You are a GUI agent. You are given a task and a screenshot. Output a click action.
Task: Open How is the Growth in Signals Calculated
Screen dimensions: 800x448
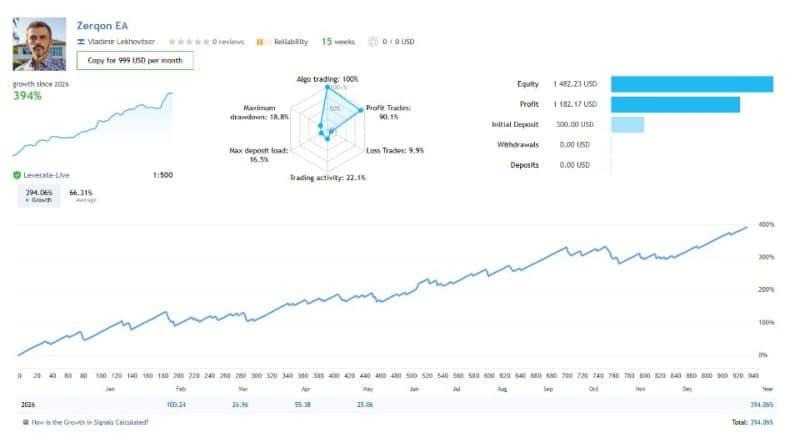point(90,422)
